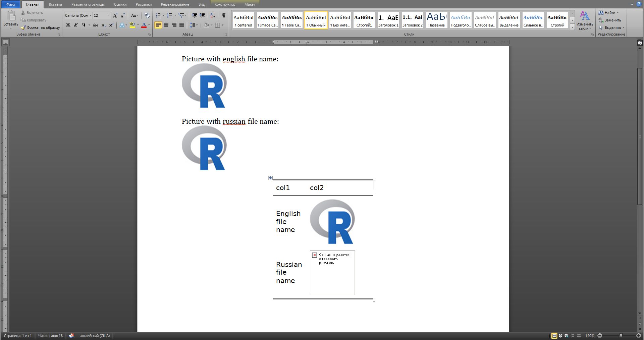Switch to Draft view
Viewport: 644px width, 340px height.
point(579,336)
